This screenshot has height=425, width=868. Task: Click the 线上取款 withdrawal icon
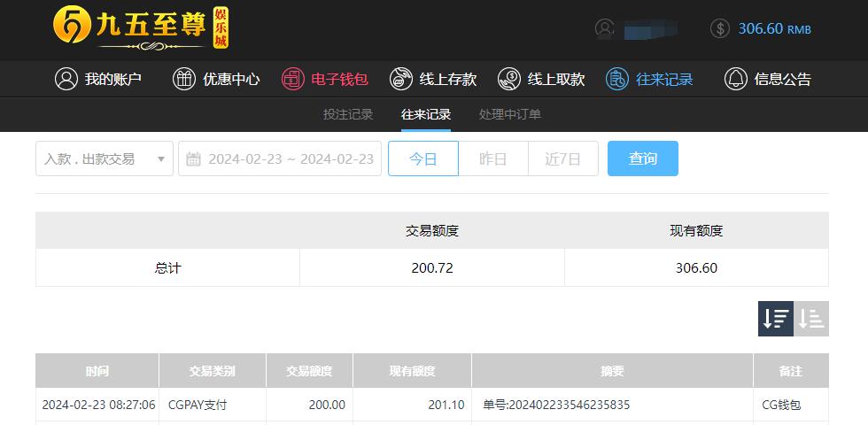[x=509, y=79]
